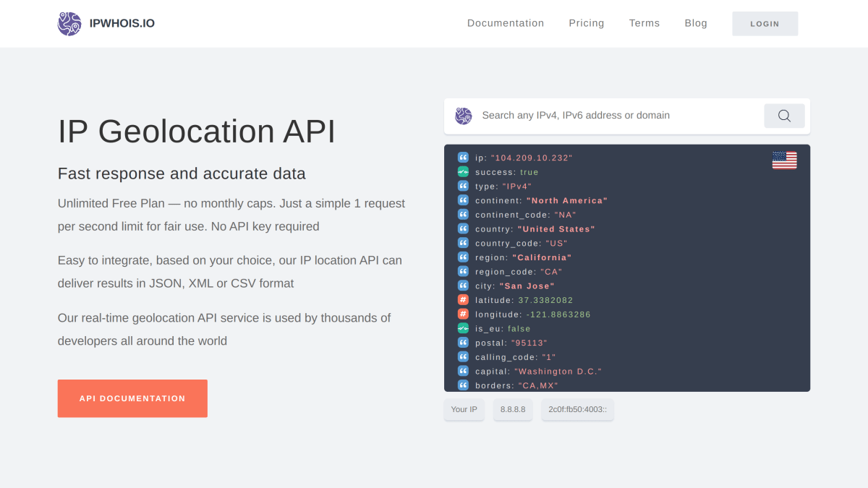Viewport: 868px width, 488px height.
Task: Click the is_eu value false
Action: pyautogui.click(x=519, y=328)
